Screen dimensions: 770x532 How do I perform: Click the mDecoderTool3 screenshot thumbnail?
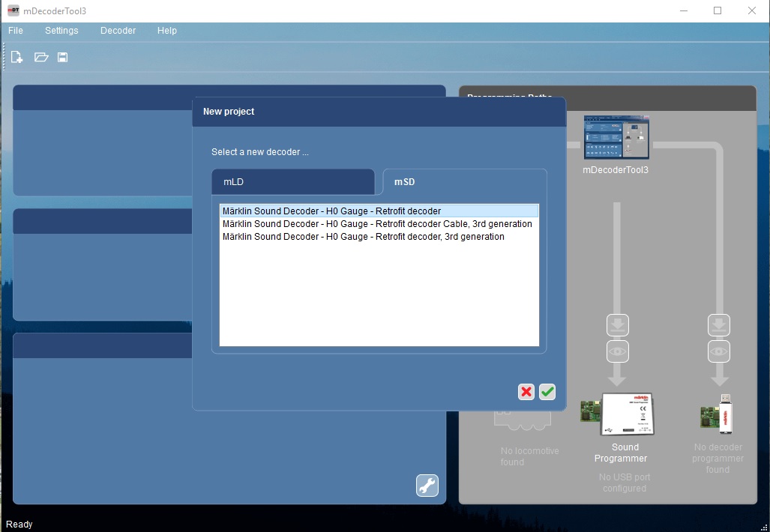pos(616,137)
